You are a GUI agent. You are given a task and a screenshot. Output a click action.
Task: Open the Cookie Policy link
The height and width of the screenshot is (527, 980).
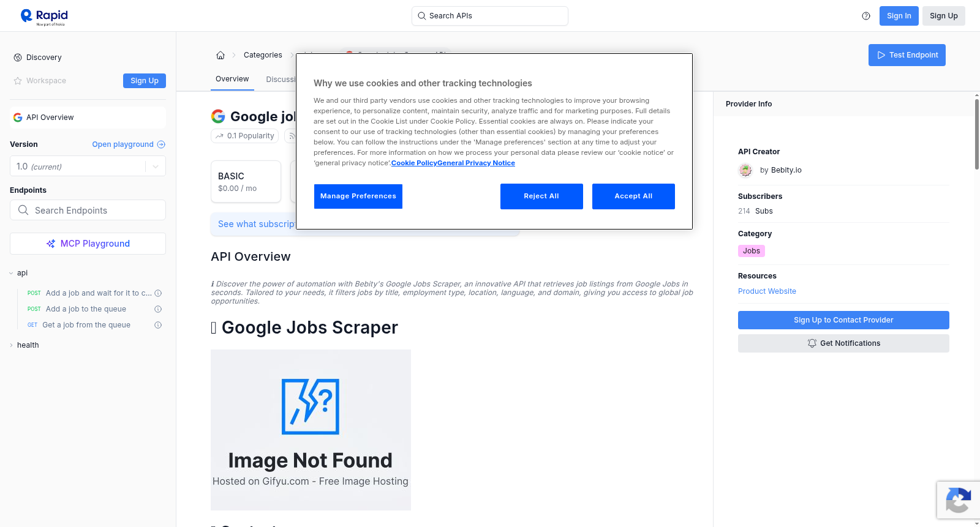(414, 163)
